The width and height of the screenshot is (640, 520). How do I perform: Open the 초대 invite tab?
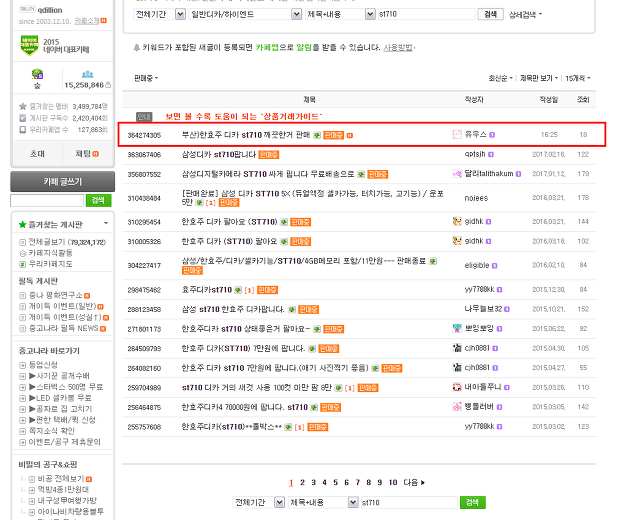click(37, 154)
